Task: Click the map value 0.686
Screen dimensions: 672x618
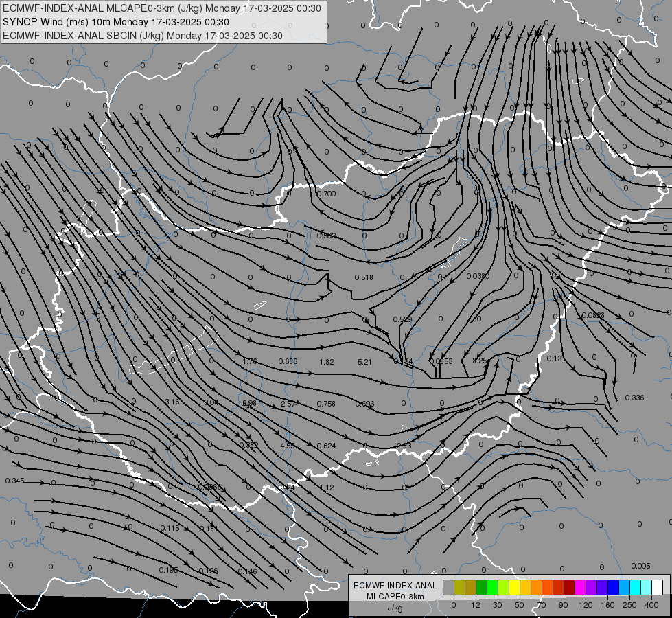Action: click(288, 362)
